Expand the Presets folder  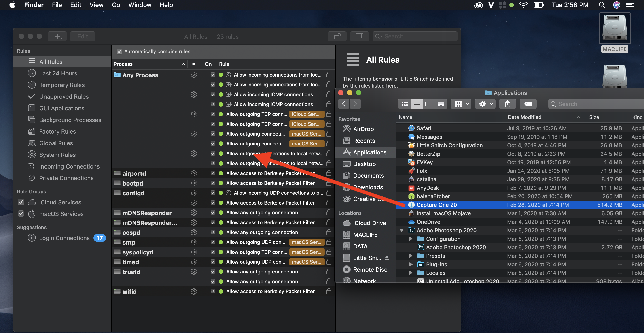(411, 256)
